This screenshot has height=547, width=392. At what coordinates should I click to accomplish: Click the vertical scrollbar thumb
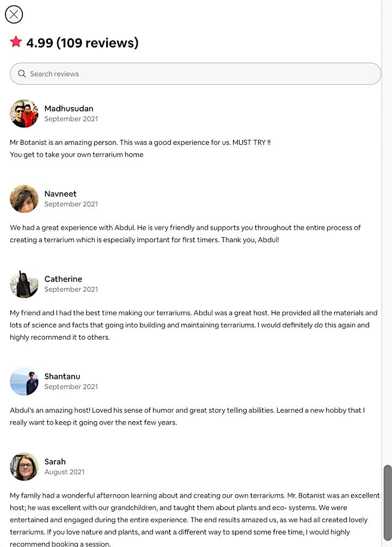[x=388, y=502]
